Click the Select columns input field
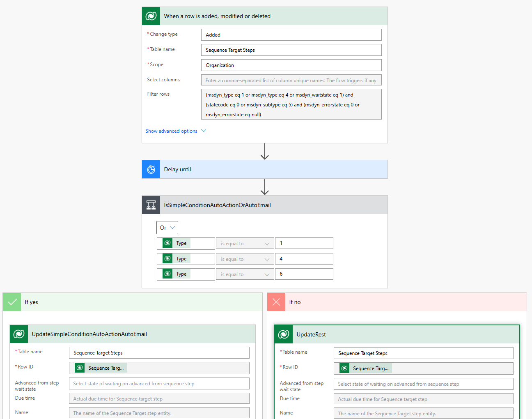Image resolution: width=532 pixels, height=419 pixels. [x=291, y=81]
